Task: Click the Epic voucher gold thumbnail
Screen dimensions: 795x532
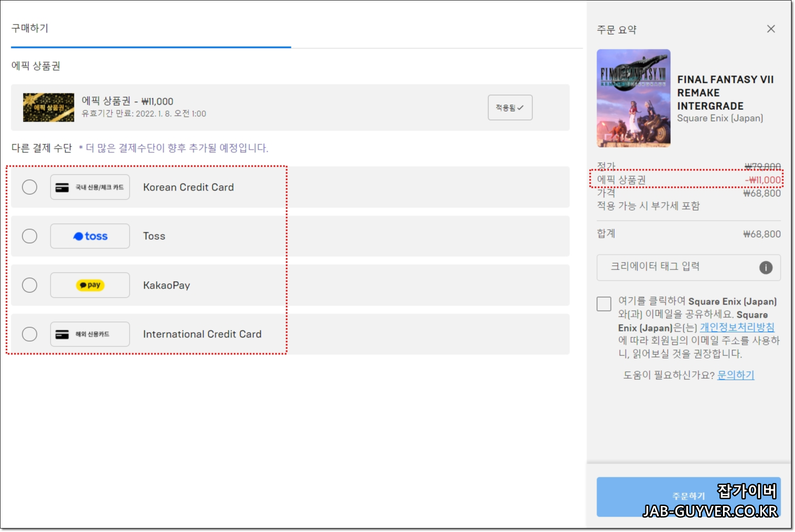Action: click(49, 107)
